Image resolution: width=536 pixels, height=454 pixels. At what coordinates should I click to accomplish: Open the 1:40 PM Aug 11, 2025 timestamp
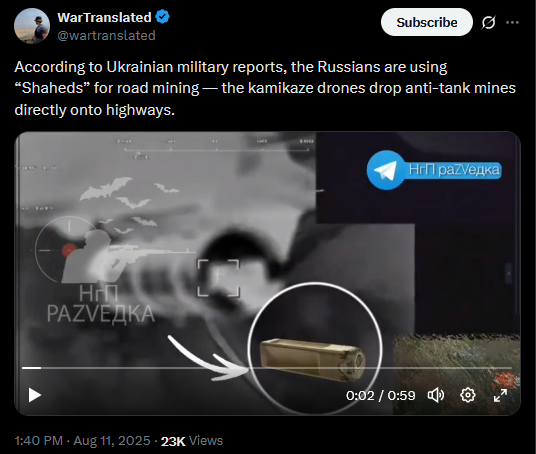[82, 441]
